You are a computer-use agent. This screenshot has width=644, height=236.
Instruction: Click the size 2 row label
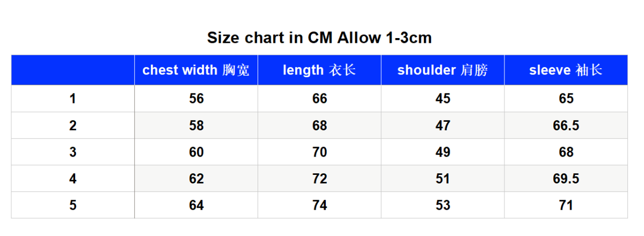click(73, 126)
